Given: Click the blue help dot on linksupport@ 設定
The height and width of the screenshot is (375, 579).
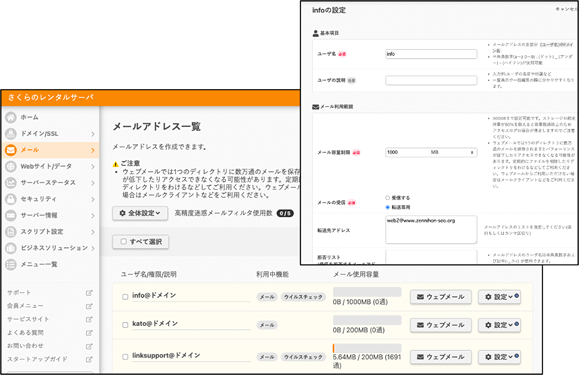Looking at the screenshot, I should click(517, 356).
